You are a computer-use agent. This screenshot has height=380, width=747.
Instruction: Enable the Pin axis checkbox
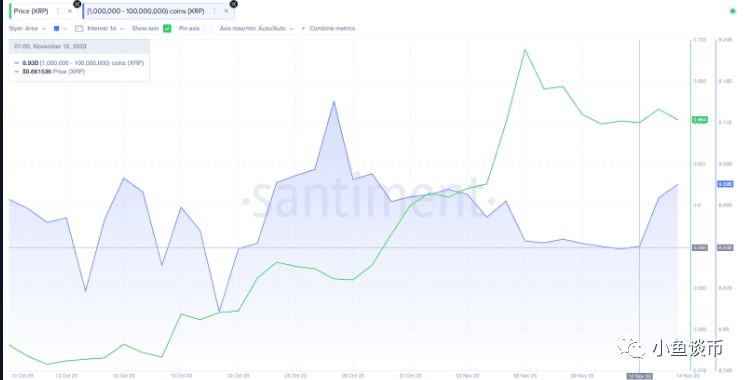click(x=207, y=29)
